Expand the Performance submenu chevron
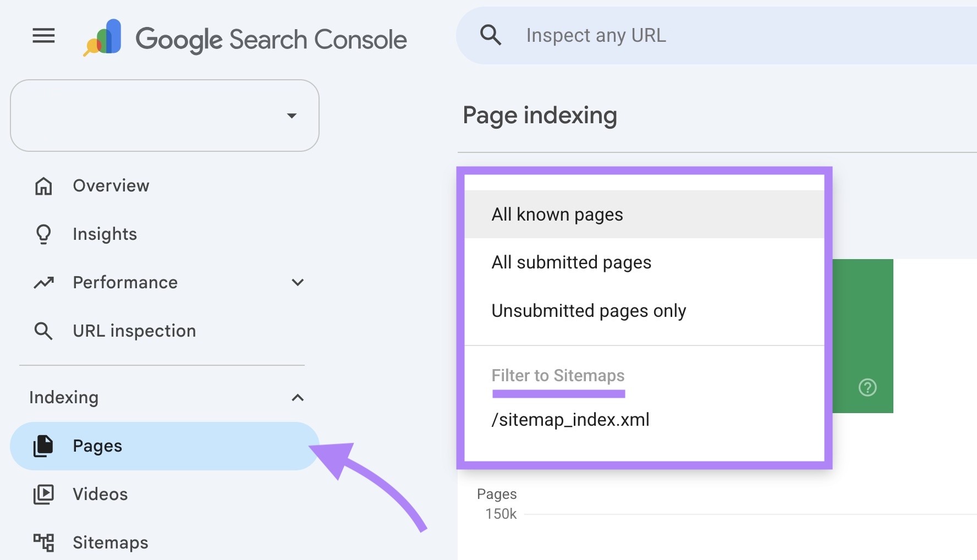Screen dimensions: 977x560 298,282
